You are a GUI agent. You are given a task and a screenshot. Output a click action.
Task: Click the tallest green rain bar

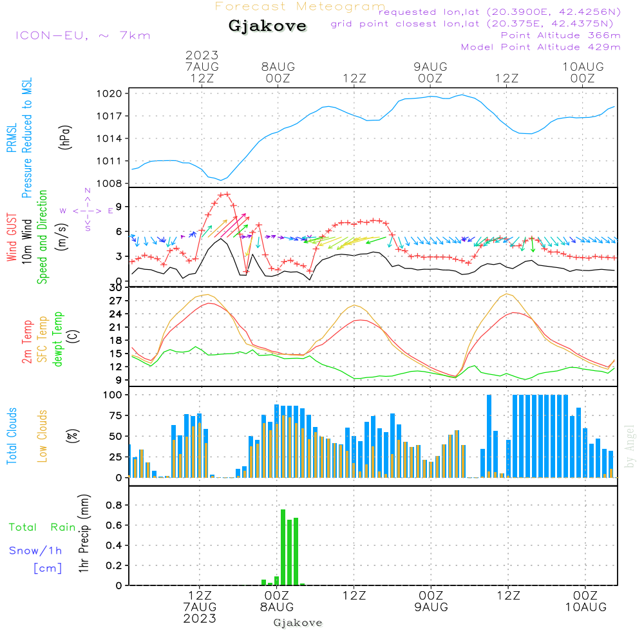(x=283, y=547)
